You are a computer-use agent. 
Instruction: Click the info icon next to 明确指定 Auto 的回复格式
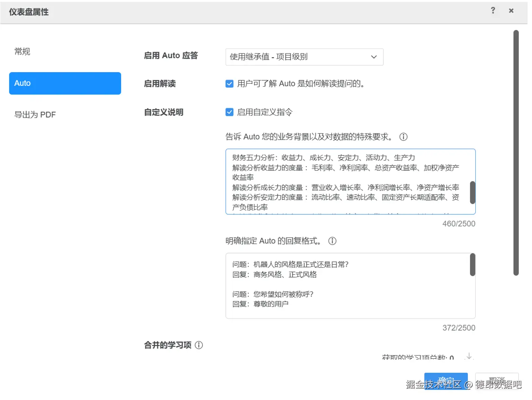(332, 241)
